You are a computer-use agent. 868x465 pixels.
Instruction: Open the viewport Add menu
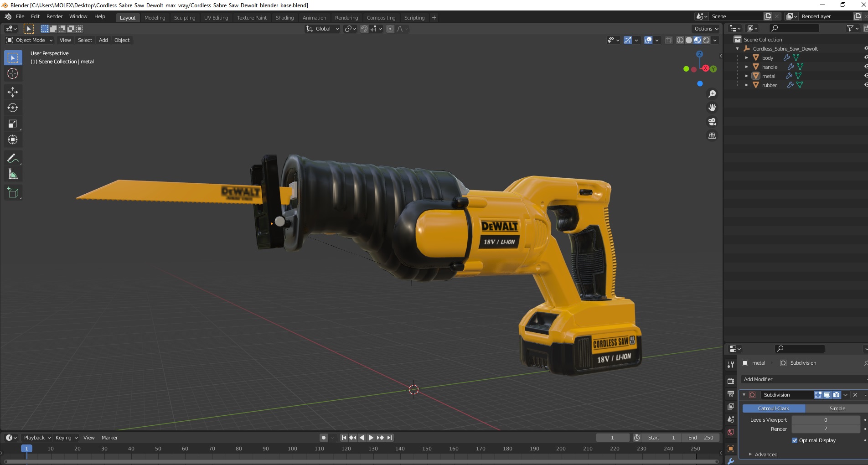[103, 40]
